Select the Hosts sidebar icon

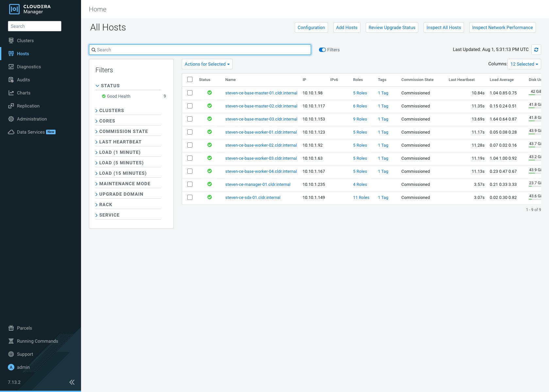click(11, 54)
